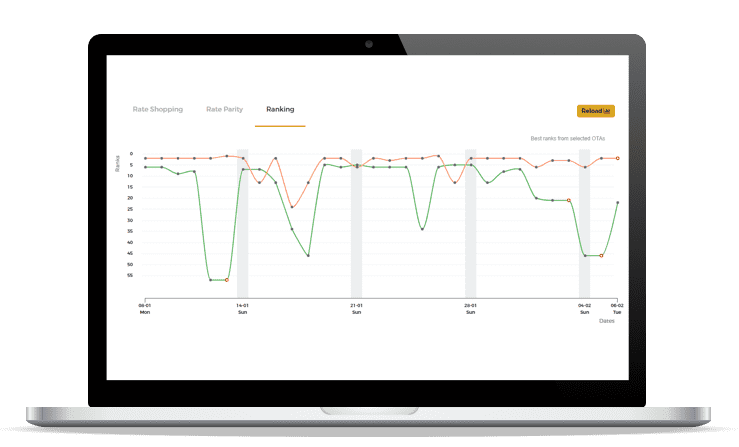Click the 'Dates' axis title
The height and width of the screenshot is (447, 739).
pos(607,321)
